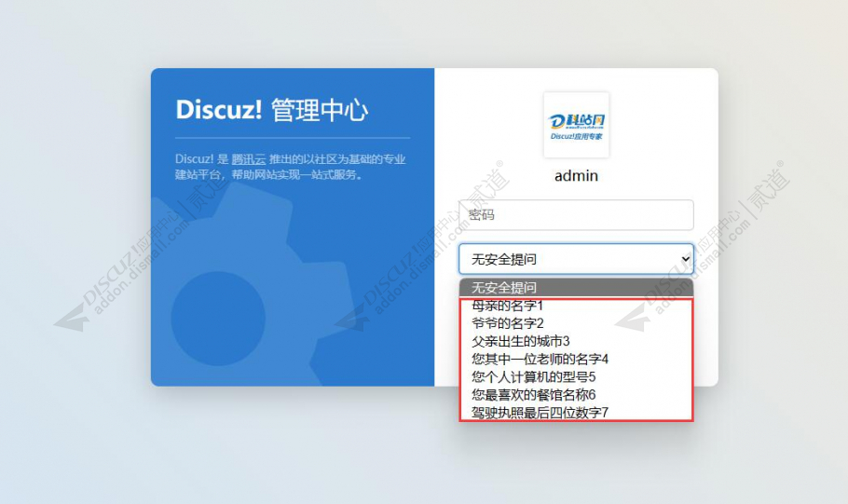
Task: Open the security question dropdown
Action: coord(576,259)
